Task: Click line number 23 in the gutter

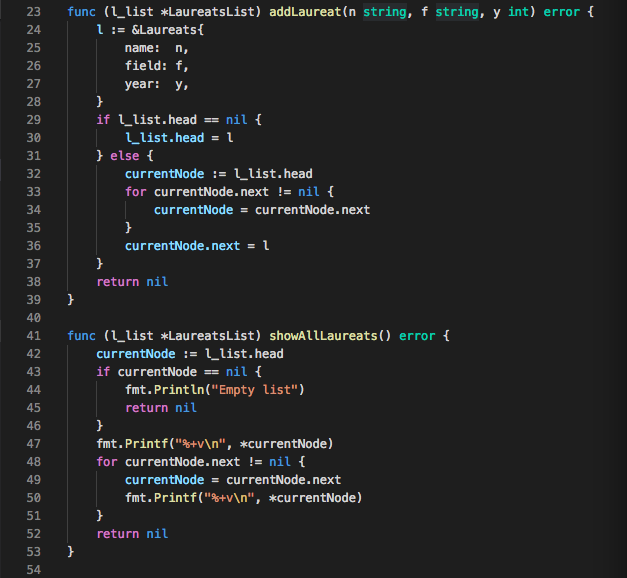Action: [x=34, y=12]
